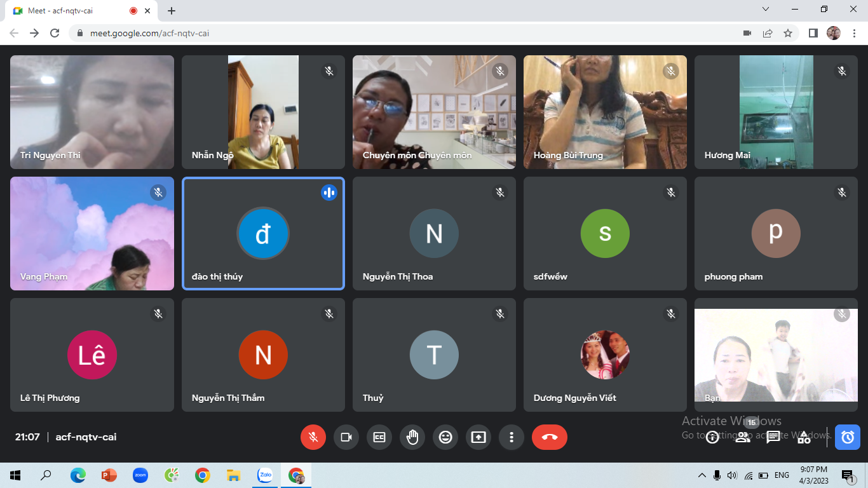Open the Activities shapes icon
The width and height of the screenshot is (868, 488).
point(804,437)
